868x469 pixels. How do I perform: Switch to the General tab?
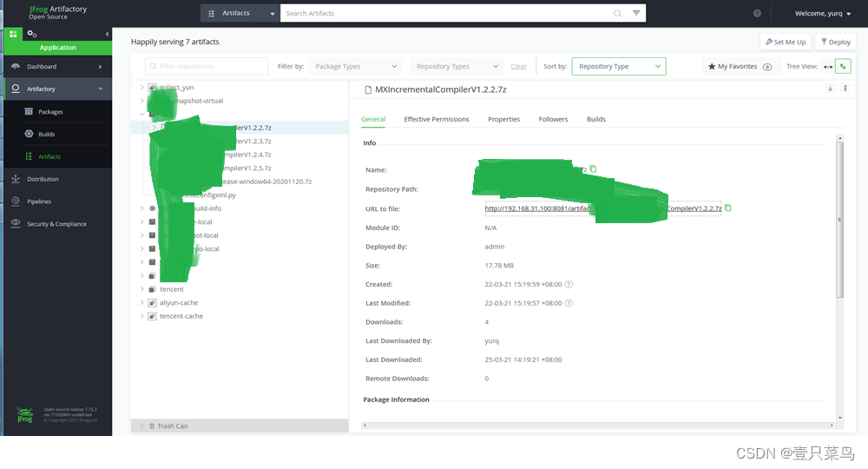(x=373, y=119)
